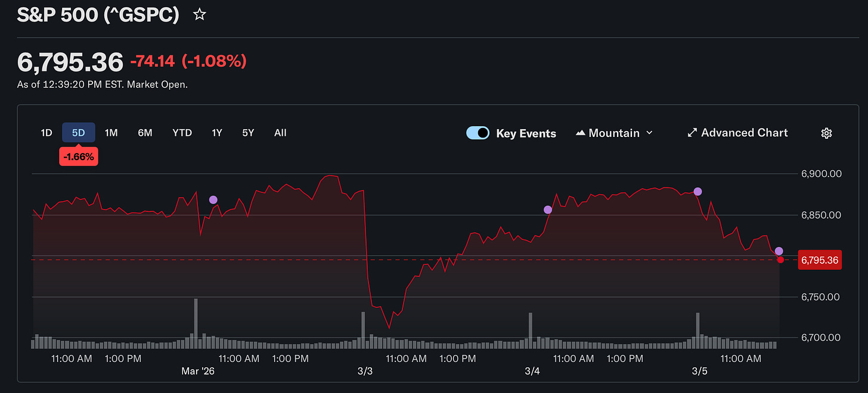Click the 6,850.00 axis label
868x393 pixels.
point(821,215)
